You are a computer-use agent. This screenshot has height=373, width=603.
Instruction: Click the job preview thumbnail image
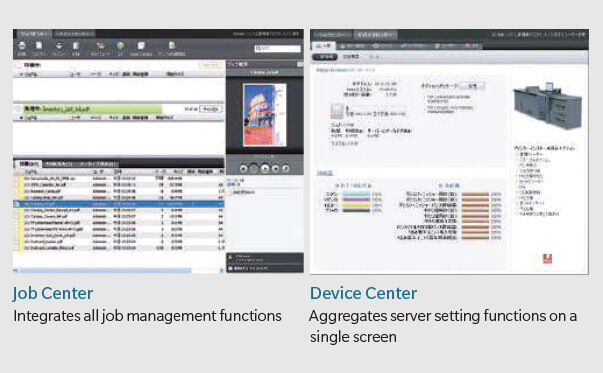point(265,115)
